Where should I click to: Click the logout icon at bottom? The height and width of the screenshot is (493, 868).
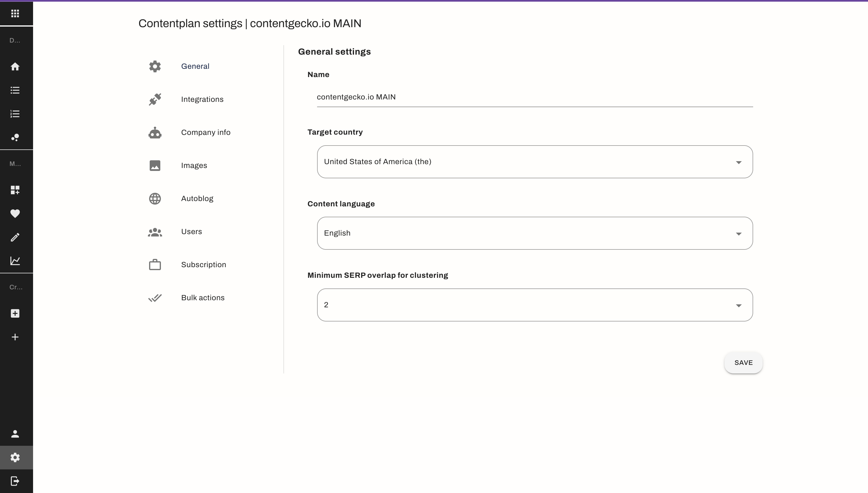pyautogui.click(x=15, y=481)
